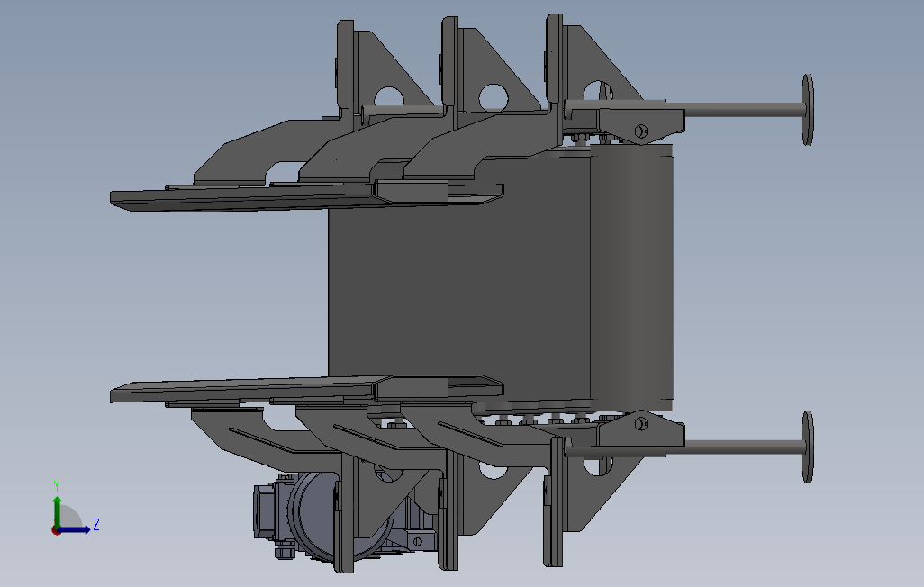
Task: Click the green Y axis arrow of triad
Action: pyautogui.click(x=57, y=511)
